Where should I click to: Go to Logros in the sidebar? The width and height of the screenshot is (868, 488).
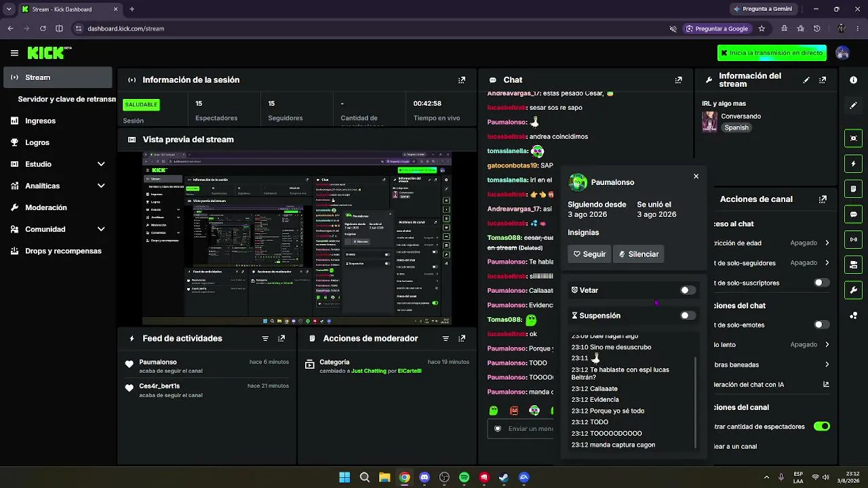pos(58,142)
